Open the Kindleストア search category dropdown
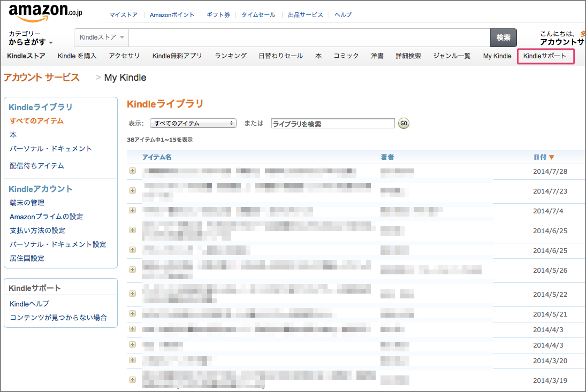This screenshot has height=392, width=586. pos(101,37)
